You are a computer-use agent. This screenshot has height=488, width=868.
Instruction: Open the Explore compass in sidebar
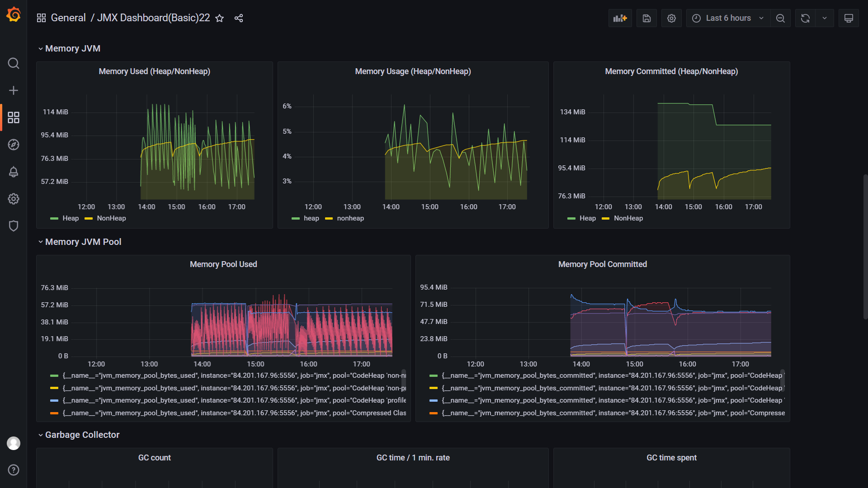(x=14, y=145)
